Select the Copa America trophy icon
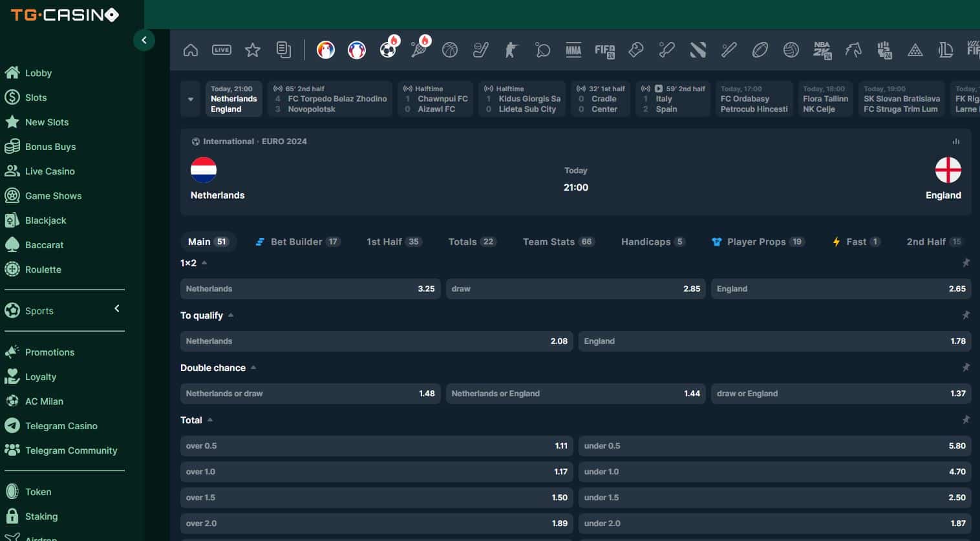Image resolution: width=980 pixels, height=541 pixels. [x=357, y=50]
